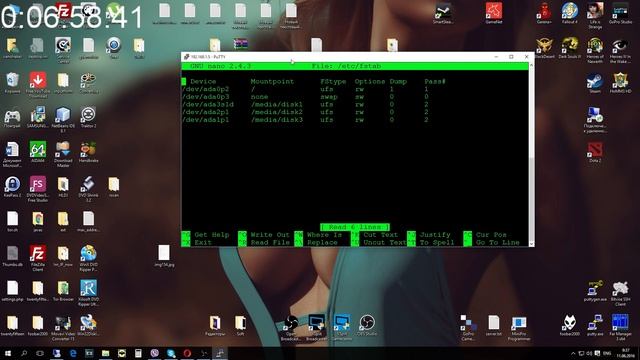Launch the HandBrake desktop shortcut

tap(88, 152)
